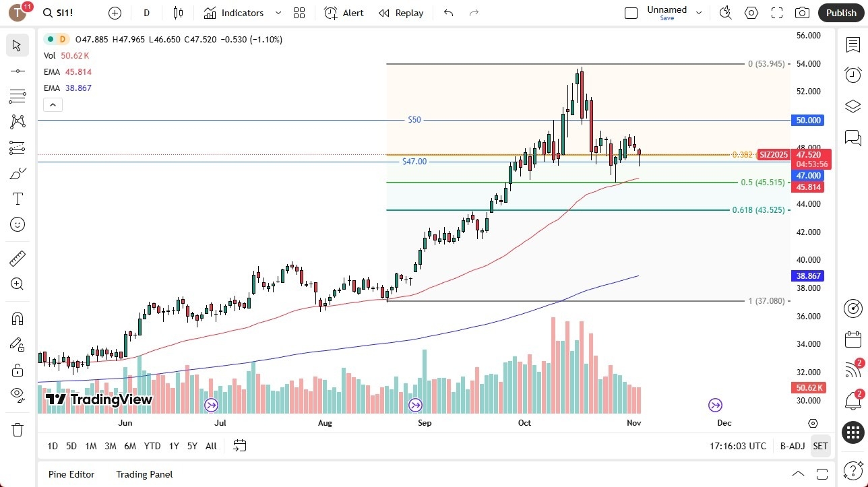This screenshot has width=868, height=487.
Task: Remove drawings with the trash icon
Action: click(17, 429)
